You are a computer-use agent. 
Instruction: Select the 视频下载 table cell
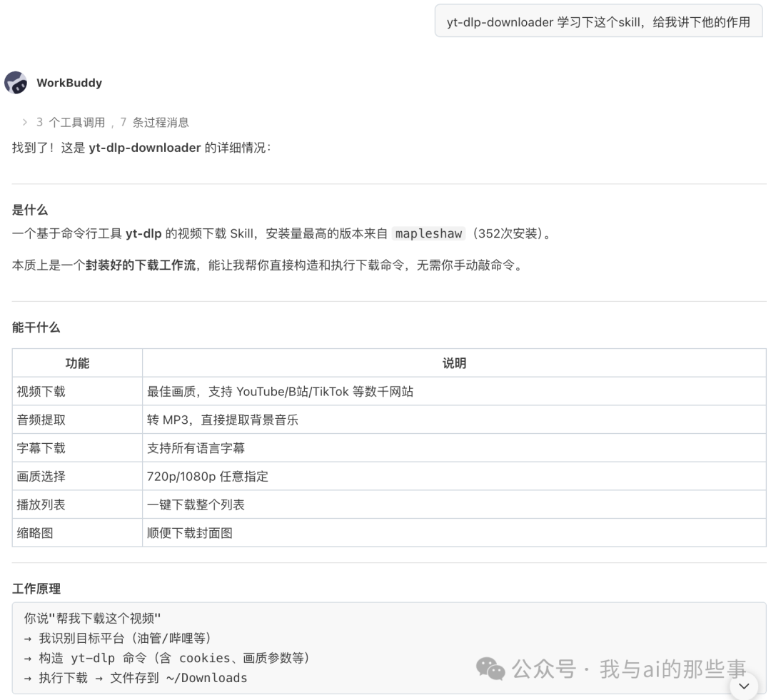coord(77,391)
